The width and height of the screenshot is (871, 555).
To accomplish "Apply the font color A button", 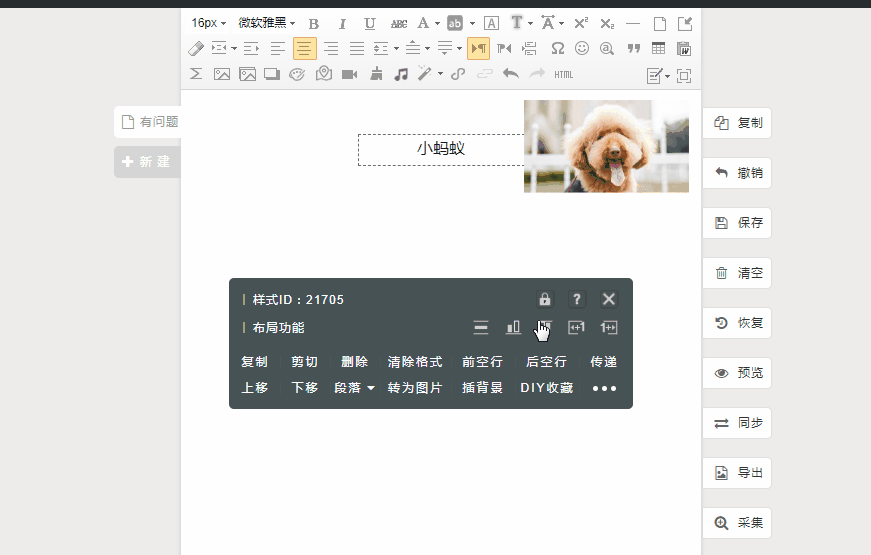I will tap(423, 23).
